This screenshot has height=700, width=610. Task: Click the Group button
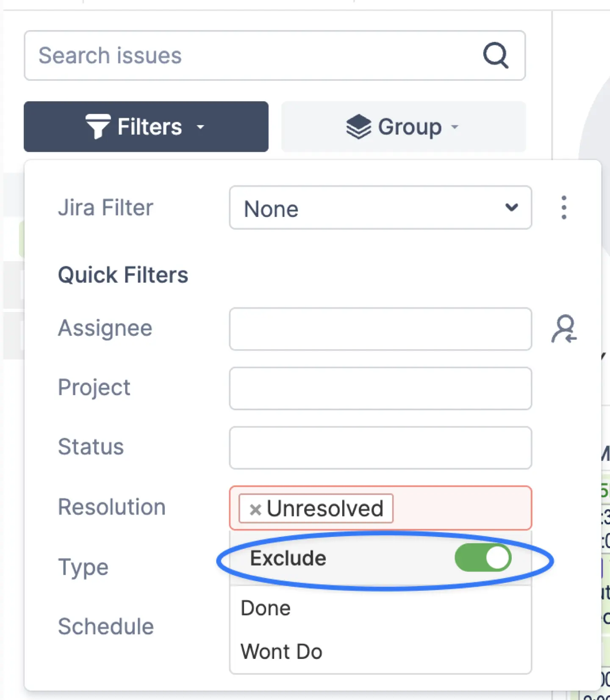[x=403, y=126]
